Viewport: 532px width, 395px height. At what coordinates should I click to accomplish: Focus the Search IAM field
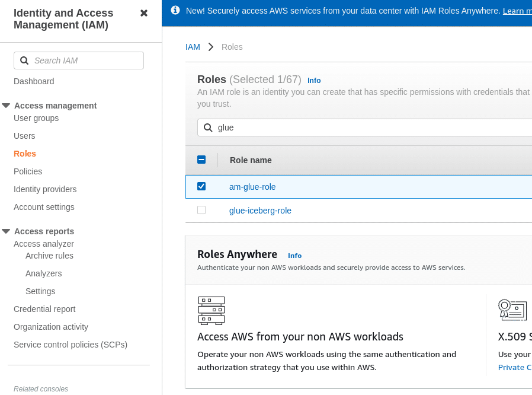[x=79, y=60]
